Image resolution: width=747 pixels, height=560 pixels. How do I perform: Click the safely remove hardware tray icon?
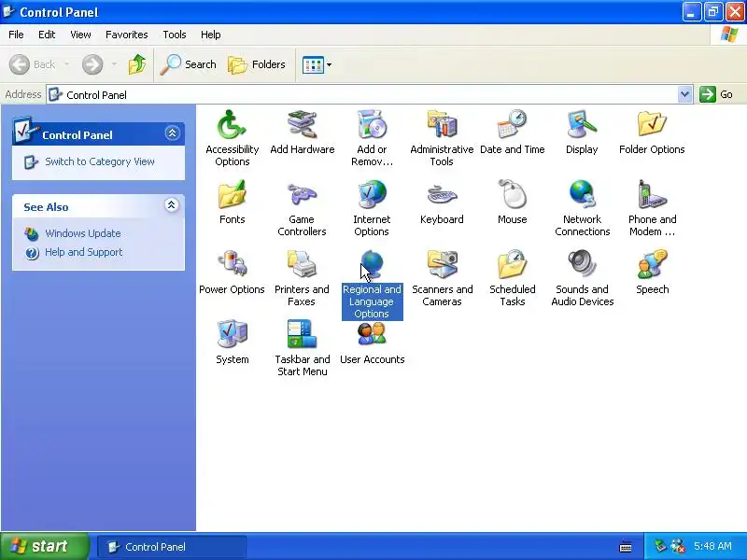(x=660, y=546)
